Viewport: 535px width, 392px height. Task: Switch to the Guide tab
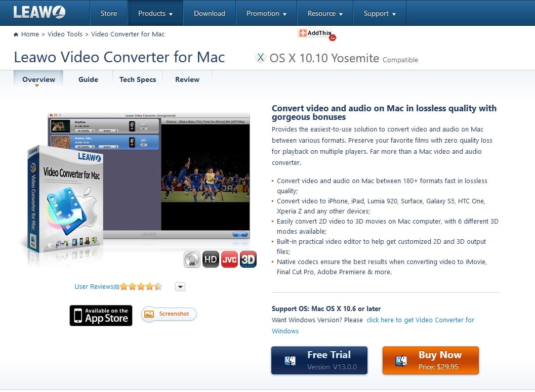click(88, 79)
